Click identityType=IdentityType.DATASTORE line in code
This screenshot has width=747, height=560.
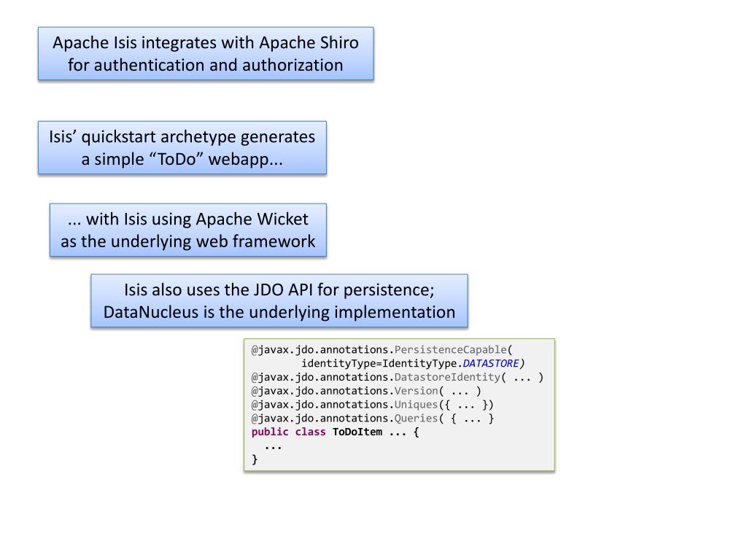pyautogui.click(x=413, y=363)
